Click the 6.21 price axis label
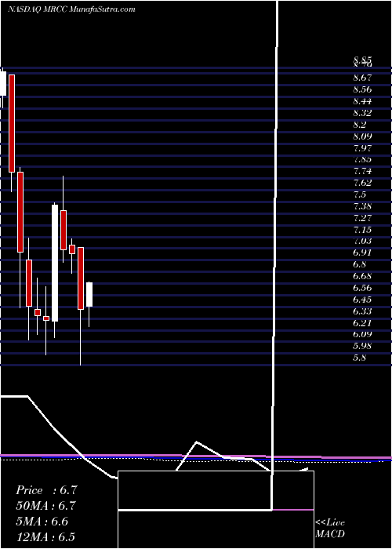392x549 pixels. pos(362,323)
